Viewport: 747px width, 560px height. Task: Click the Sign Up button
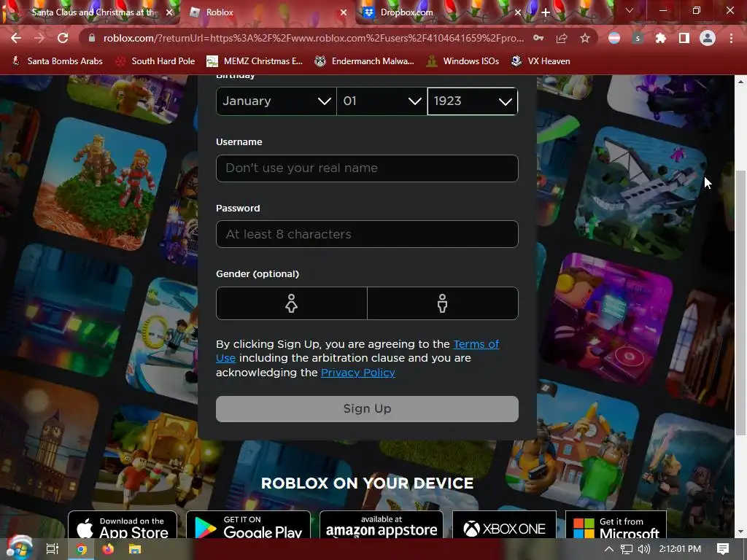pos(367,408)
